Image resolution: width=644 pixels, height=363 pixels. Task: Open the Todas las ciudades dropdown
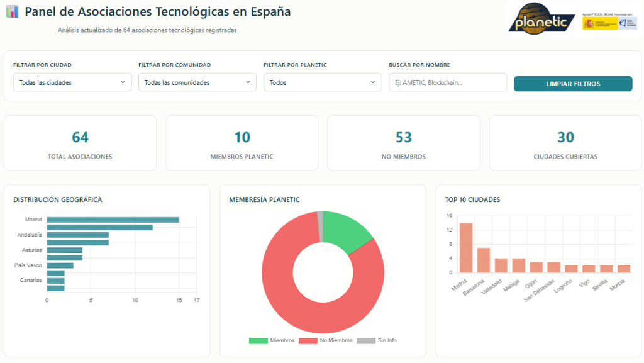point(72,82)
